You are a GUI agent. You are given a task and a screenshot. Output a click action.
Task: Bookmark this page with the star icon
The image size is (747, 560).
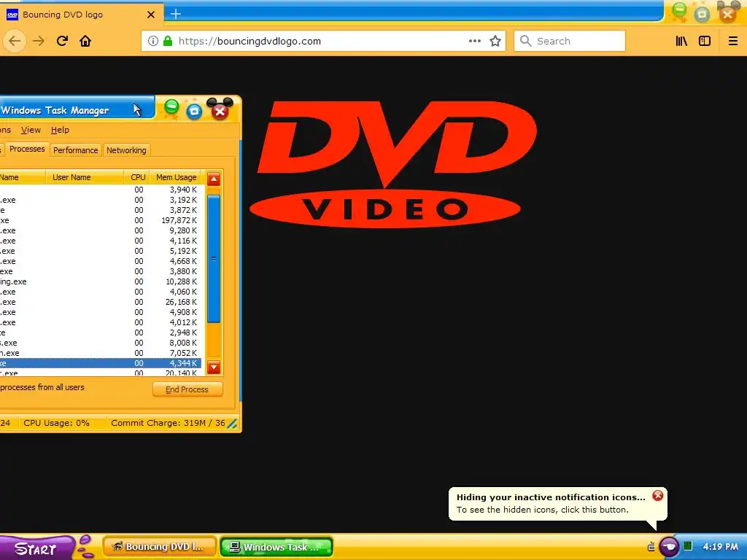pyautogui.click(x=495, y=41)
